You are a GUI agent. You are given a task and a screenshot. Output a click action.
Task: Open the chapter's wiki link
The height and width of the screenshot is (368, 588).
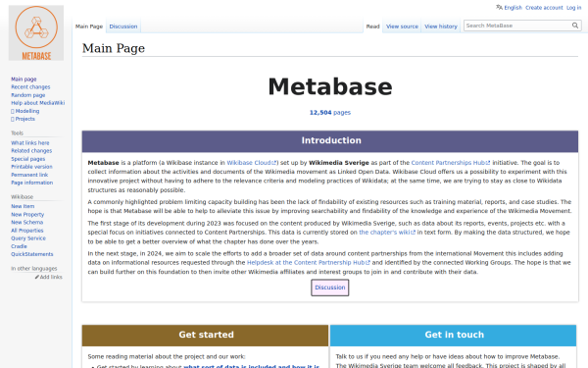coord(387,233)
